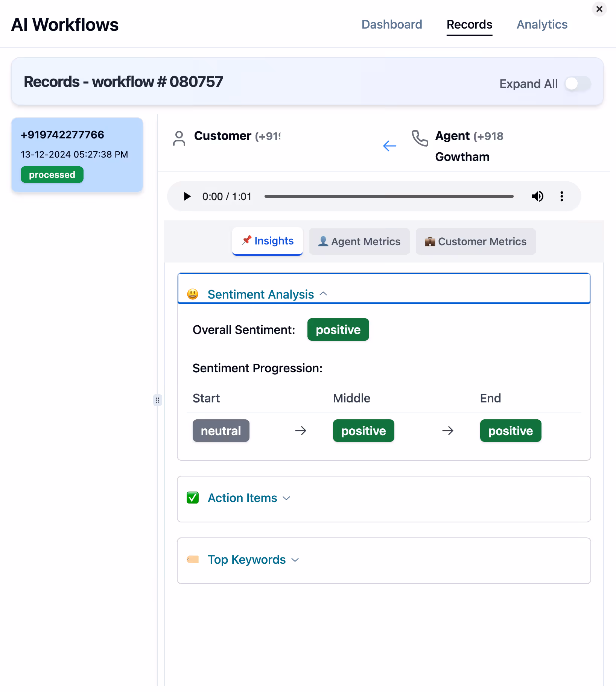Click the agent person icon on Agent Metrics

click(x=323, y=241)
